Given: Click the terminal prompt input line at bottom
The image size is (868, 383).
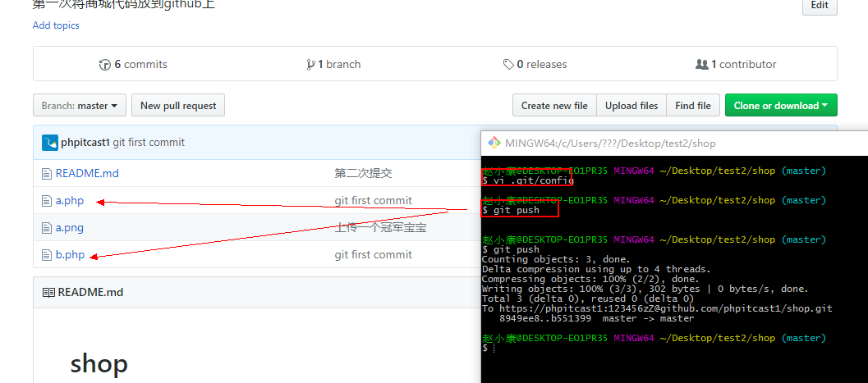Looking at the screenshot, I should 575,349.
